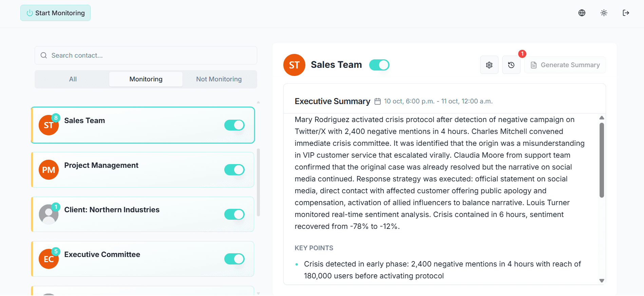The width and height of the screenshot is (644, 296).
Task: Open the history panel with notification badge
Action: click(x=511, y=65)
